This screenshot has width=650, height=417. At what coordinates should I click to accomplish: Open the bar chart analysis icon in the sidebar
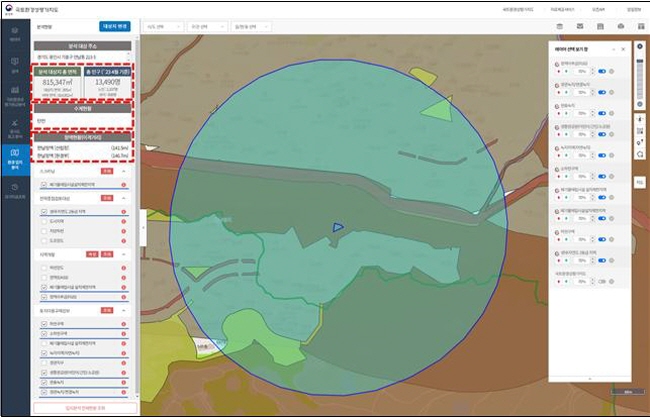pos(15,90)
